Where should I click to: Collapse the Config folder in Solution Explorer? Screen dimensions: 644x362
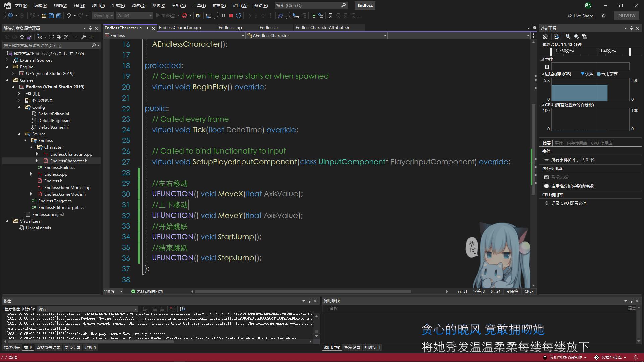coord(19,107)
